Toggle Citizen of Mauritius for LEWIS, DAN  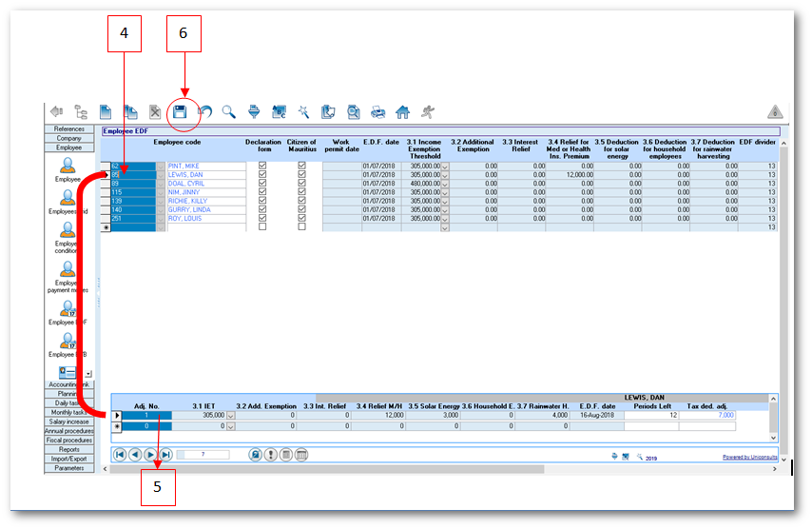pos(302,176)
